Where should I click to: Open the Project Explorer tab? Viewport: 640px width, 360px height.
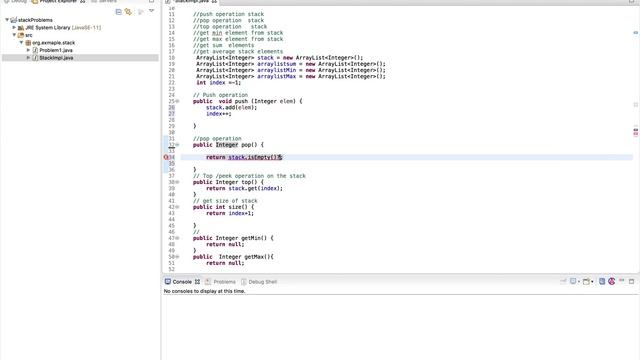(x=59, y=1)
